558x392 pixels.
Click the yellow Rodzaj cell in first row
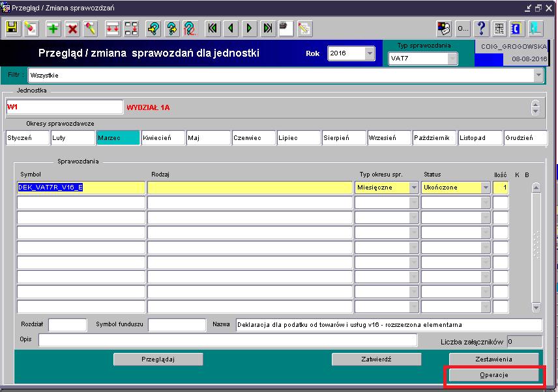[x=250, y=188]
